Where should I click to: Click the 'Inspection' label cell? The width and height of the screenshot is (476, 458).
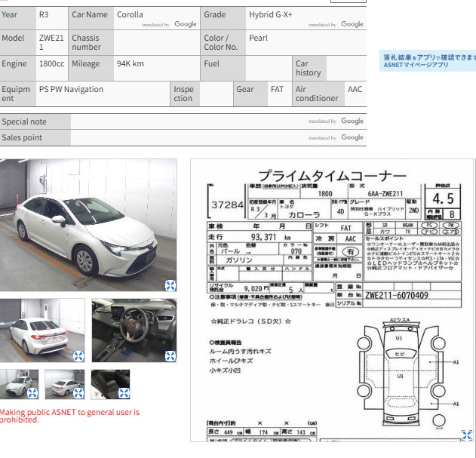[x=183, y=94]
